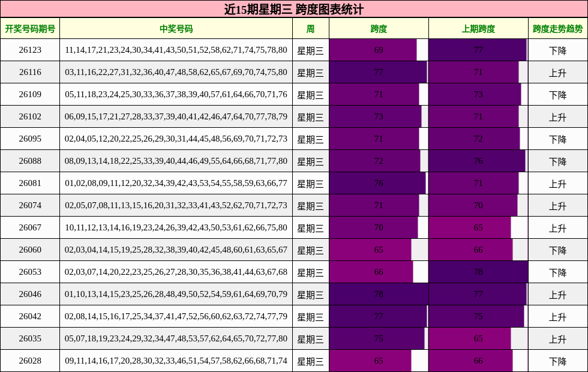Viewport: 588px width, 372px height.
Task: Click the 中奖号码 column header
Action: 176,29
